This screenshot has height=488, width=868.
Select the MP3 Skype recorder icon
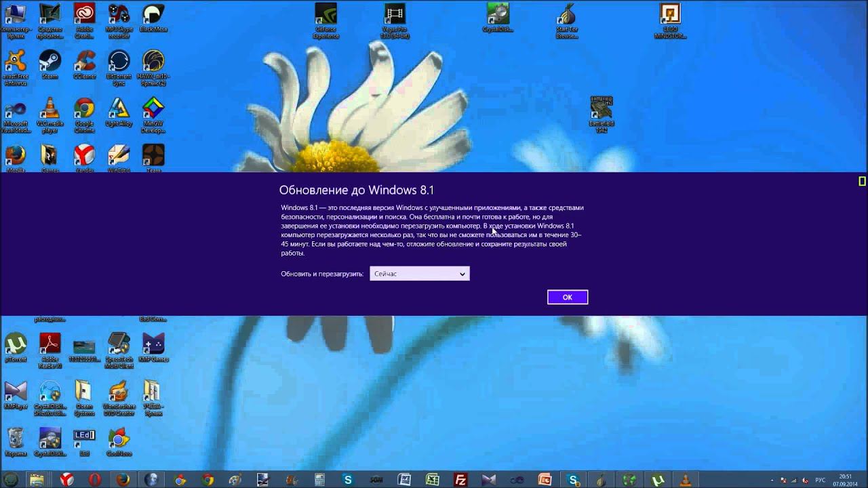pyautogui.click(x=119, y=21)
